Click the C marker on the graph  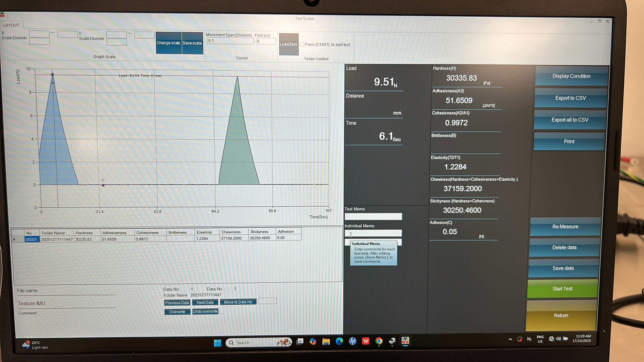point(103,185)
